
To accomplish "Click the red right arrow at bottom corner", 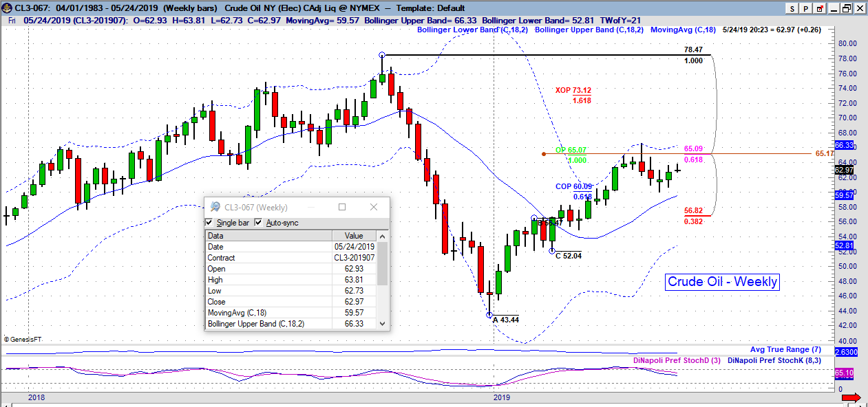I will [851, 397].
